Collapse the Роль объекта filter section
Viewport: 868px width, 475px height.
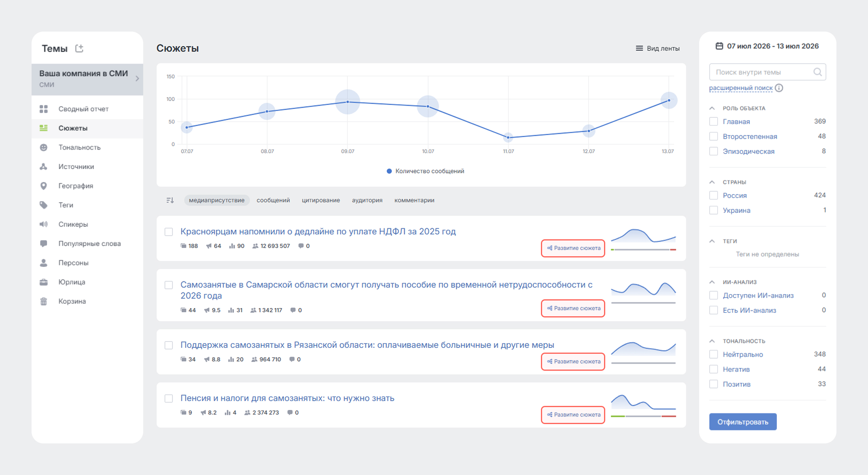tap(712, 108)
